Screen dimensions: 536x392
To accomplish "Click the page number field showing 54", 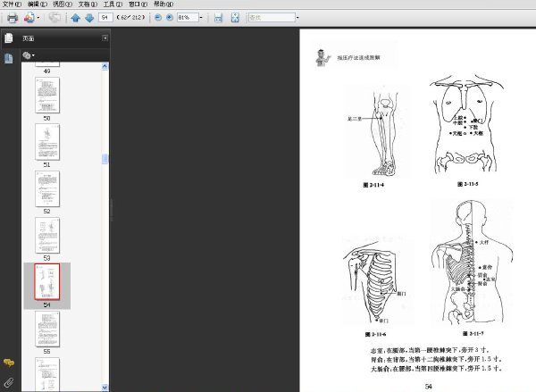I will [x=105, y=18].
